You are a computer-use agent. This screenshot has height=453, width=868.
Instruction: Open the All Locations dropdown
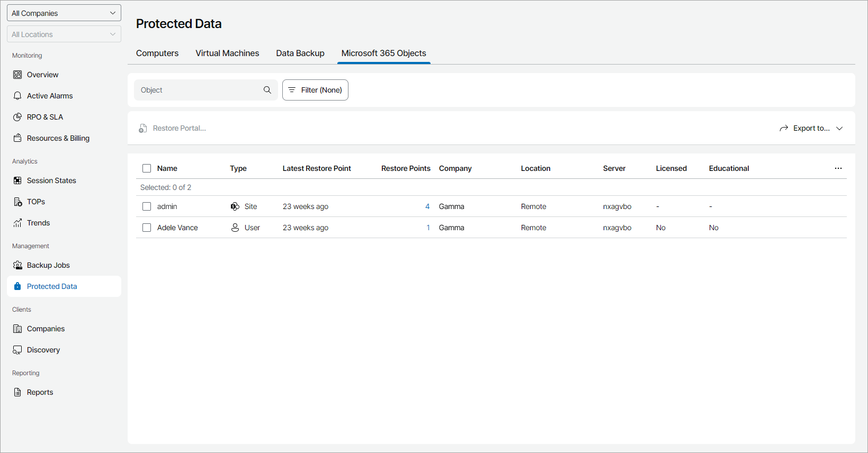pos(64,34)
